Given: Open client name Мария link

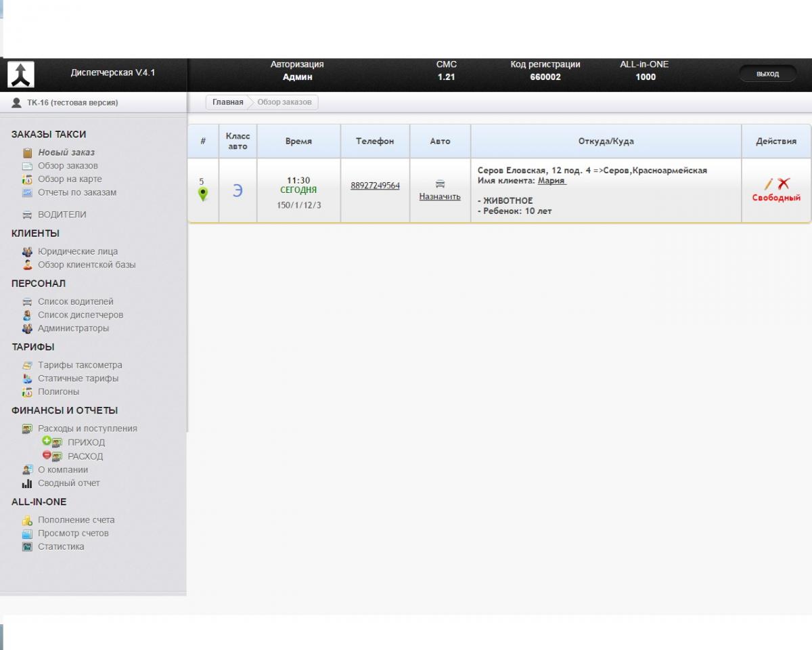Looking at the screenshot, I should pyautogui.click(x=551, y=181).
